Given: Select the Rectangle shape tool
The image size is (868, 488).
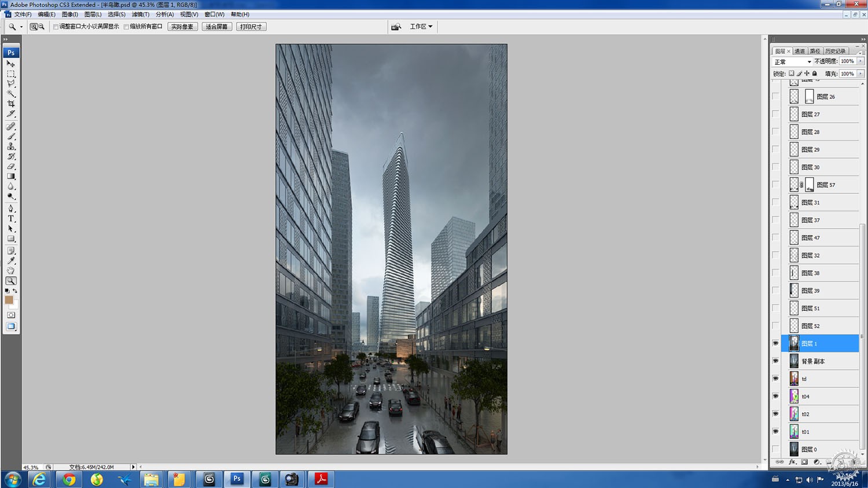Looking at the screenshot, I should click(11, 239).
